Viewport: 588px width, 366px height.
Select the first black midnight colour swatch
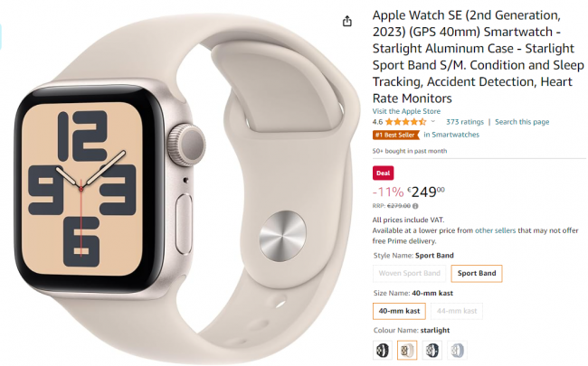pos(383,351)
